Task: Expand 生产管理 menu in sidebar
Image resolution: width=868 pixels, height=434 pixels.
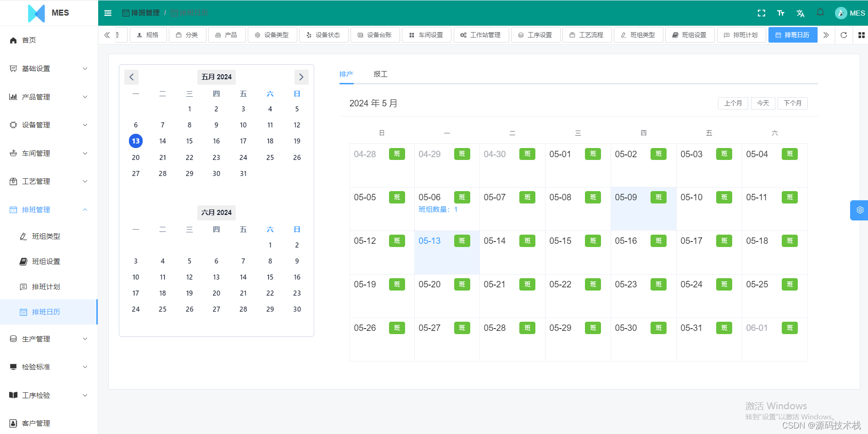Action: coord(49,339)
